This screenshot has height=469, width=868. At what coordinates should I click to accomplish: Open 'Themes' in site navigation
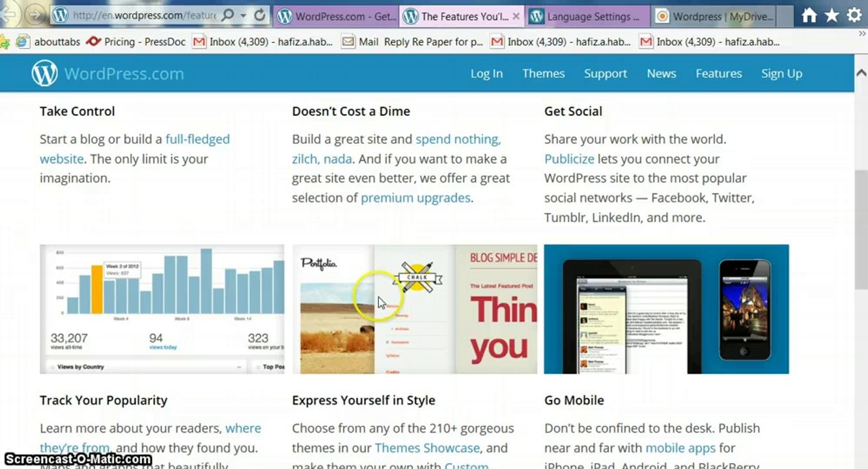543,74
